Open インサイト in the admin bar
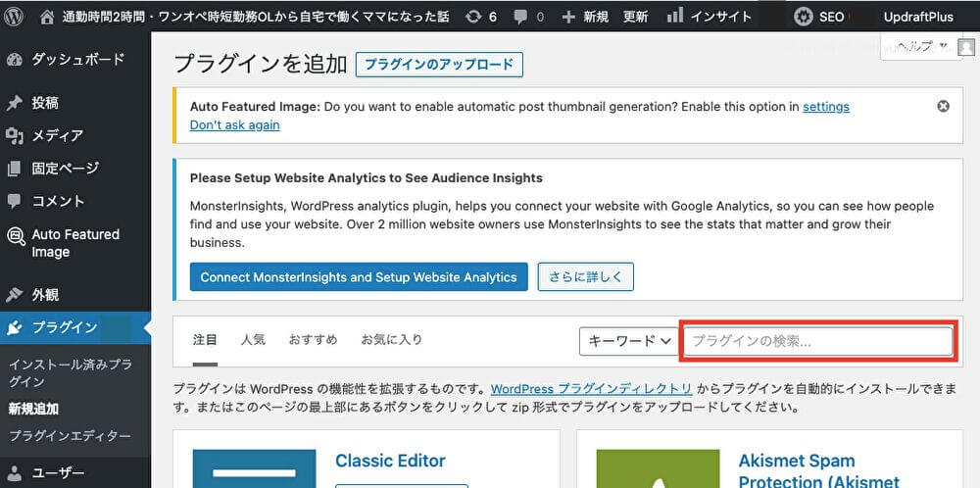 [721, 17]
